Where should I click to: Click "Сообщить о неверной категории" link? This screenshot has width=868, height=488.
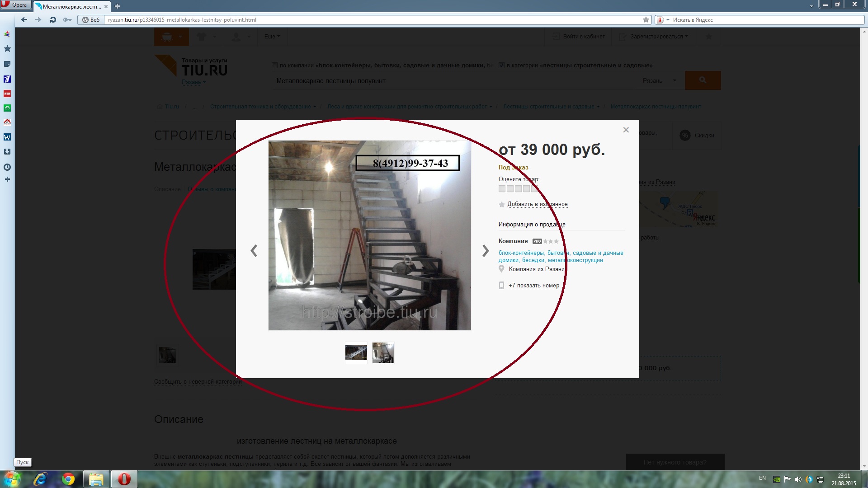(x=198, y=382)
